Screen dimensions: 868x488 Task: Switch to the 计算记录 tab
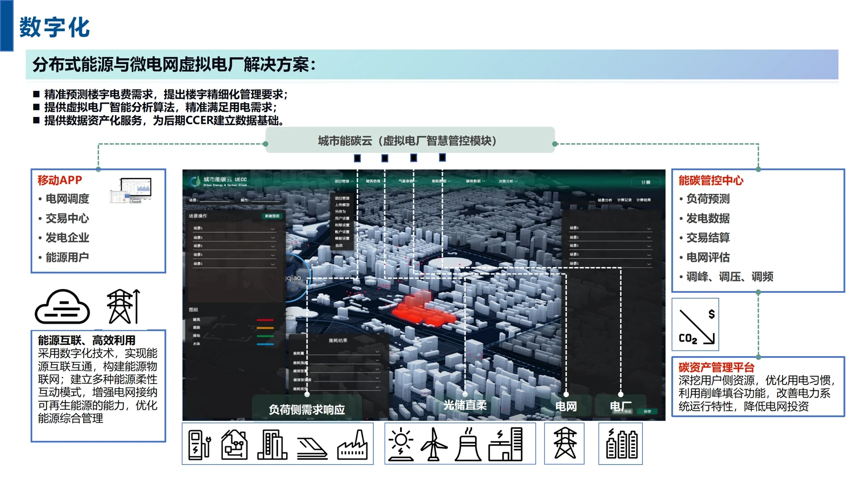coord(625,200)
